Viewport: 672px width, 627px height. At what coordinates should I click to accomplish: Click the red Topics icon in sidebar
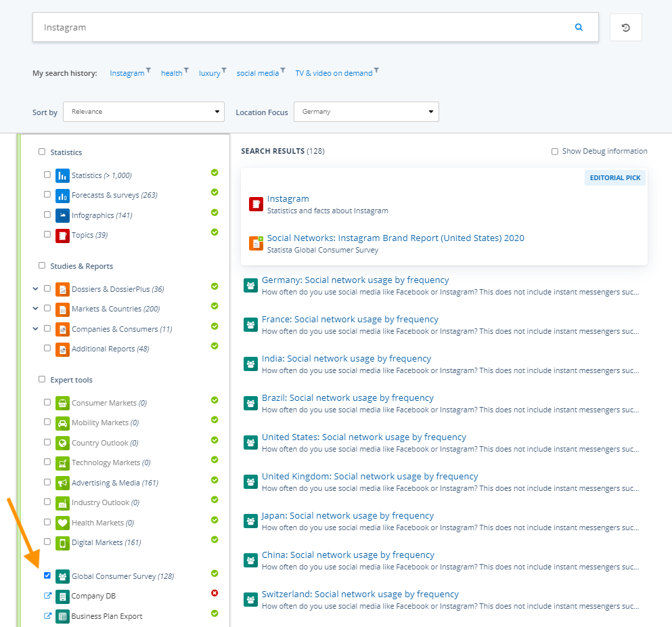62,236
